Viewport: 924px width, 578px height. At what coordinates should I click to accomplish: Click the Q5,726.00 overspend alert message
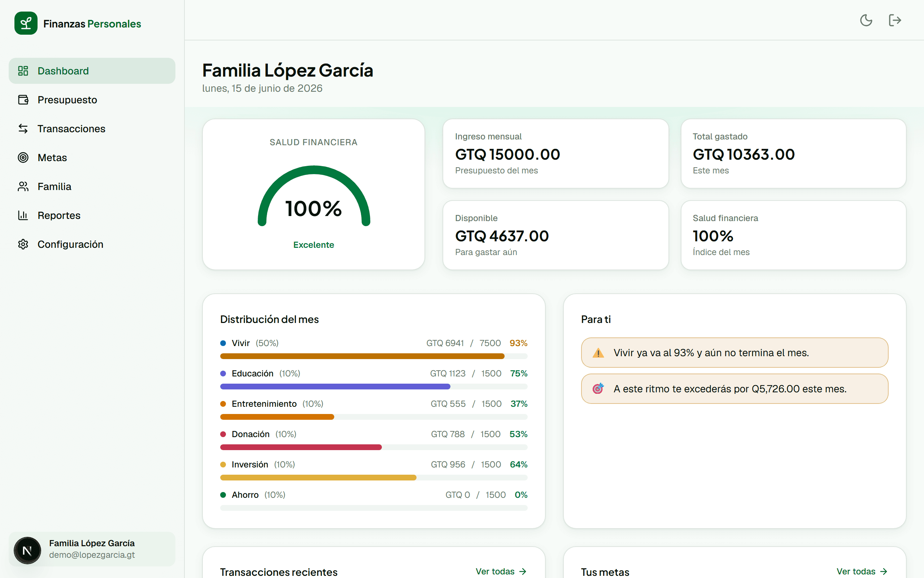click(734, 389)
